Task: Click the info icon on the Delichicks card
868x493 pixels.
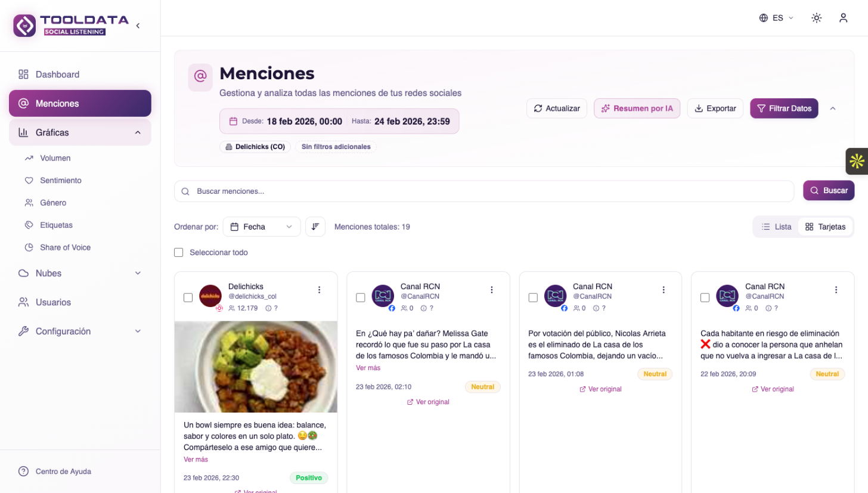Action: 268,308
